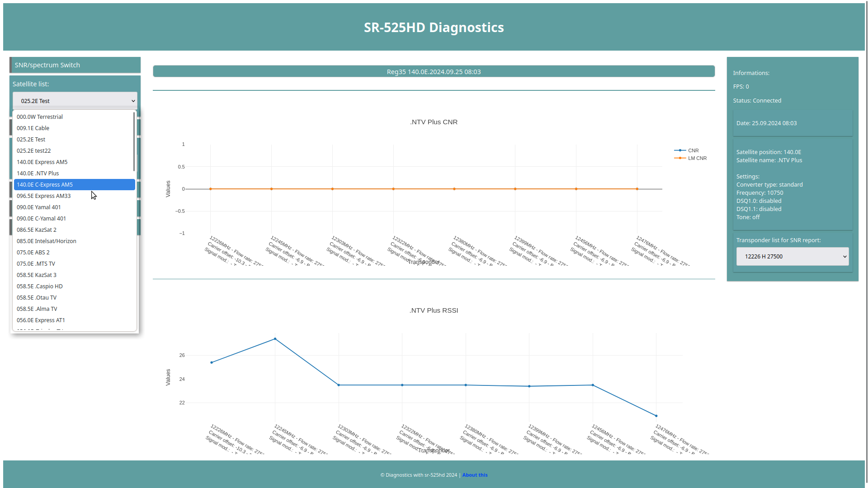Click the FPS: 0 text
Image resolution: width=868 pixels, height=488 pixels.
coord(741,86)
